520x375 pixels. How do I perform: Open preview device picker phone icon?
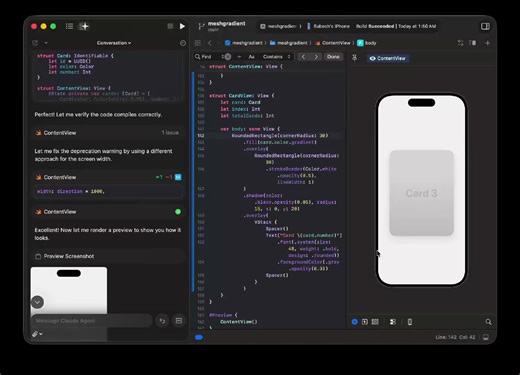(x=410, y=322)
